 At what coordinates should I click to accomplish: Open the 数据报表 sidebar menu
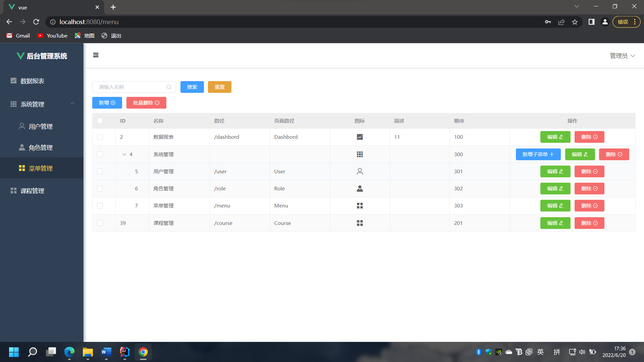point(42,81)
